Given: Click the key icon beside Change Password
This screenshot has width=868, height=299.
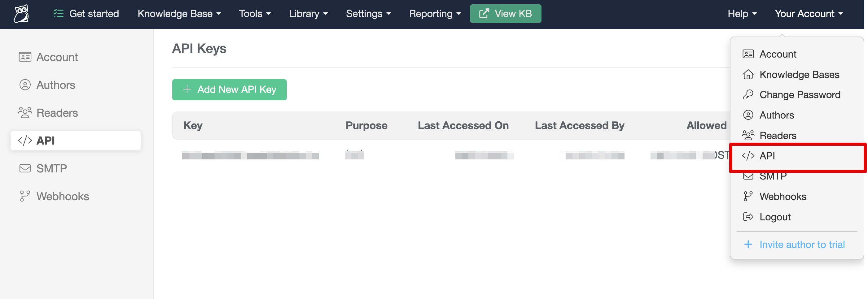Looking at the screenshot, I should (x=748, y=95).
